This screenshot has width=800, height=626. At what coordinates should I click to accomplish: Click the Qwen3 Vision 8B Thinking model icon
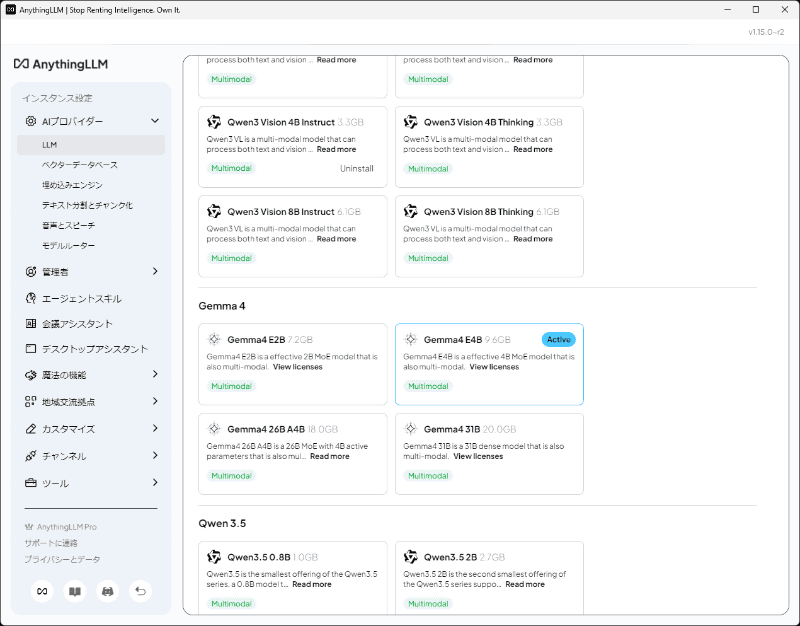coord(411,211)
